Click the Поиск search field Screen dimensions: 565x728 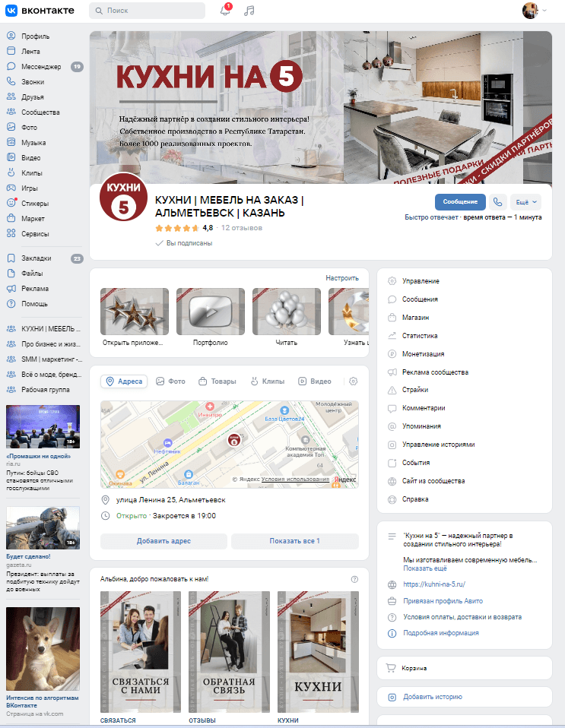click(147, 10)
